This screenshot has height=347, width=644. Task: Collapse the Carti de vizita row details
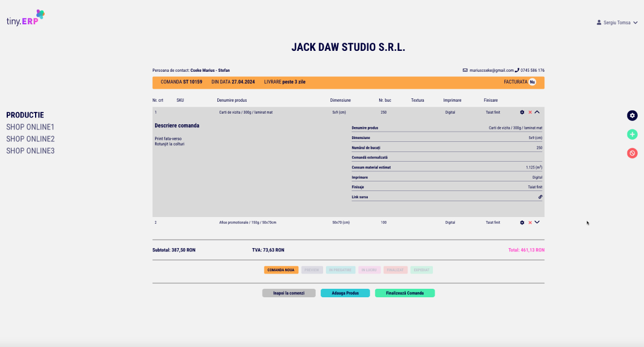click(537, 112)
